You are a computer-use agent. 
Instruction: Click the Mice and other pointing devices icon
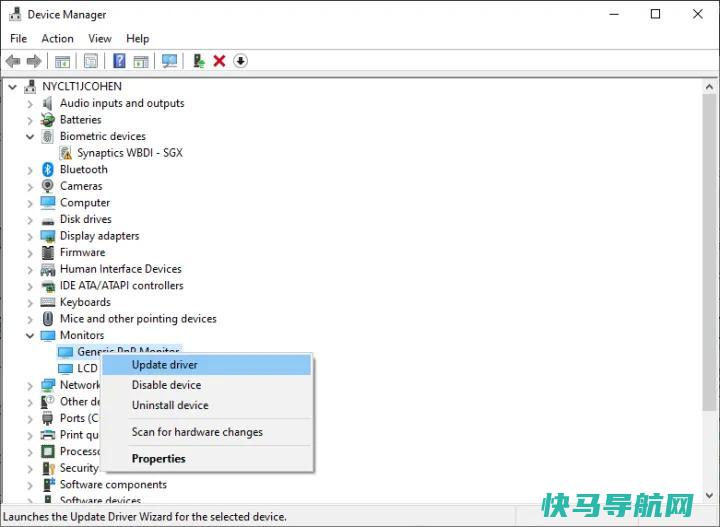(48, 319)
